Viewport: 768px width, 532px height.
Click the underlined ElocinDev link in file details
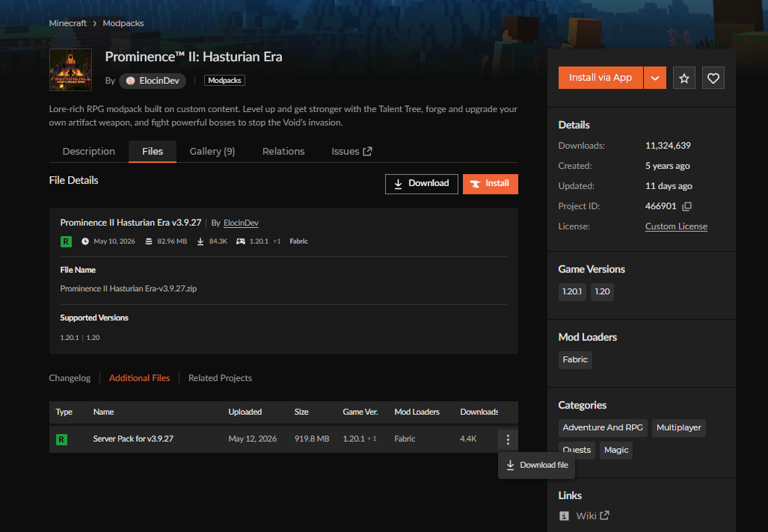coord(241,223)
